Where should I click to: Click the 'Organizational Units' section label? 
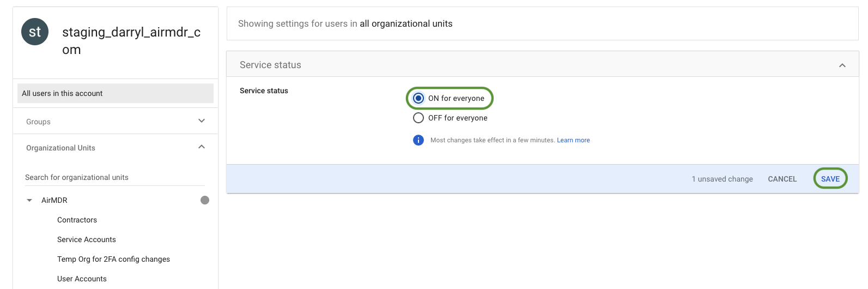(x=60, y=148)
